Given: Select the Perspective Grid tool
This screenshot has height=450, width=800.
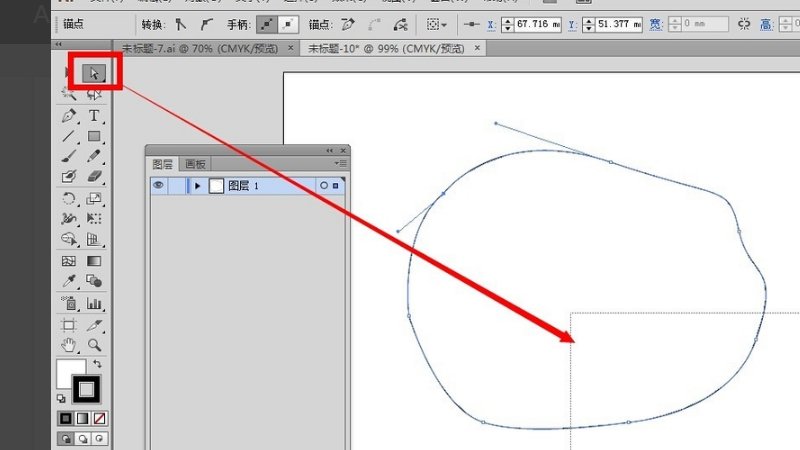Looking at the screenshot, I should pos(94,239).
